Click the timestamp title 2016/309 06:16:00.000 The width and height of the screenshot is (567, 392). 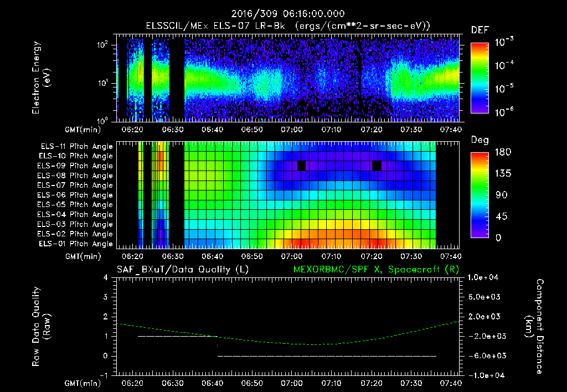click(x=288, y=14)
